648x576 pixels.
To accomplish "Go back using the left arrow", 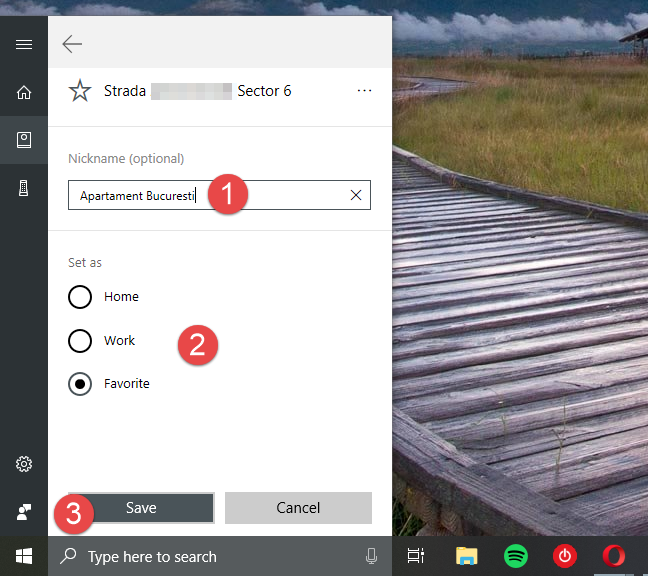I will click(72, 44).
